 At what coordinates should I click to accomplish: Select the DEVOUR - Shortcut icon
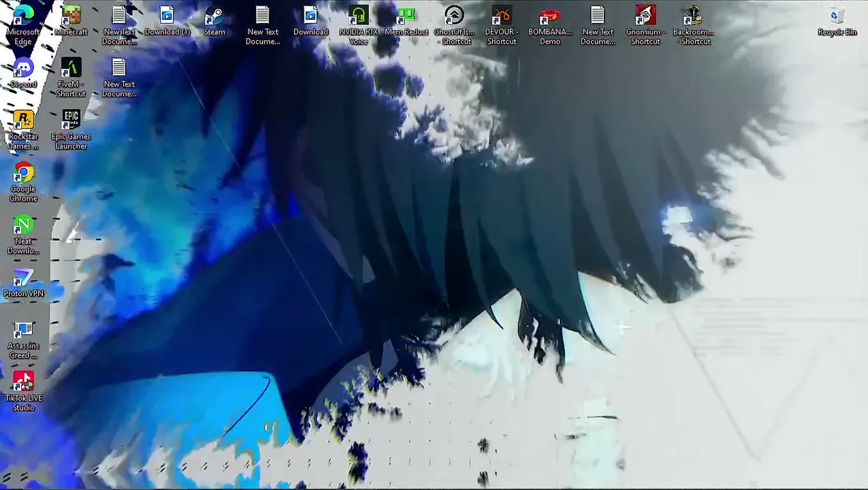coord(502,25)
